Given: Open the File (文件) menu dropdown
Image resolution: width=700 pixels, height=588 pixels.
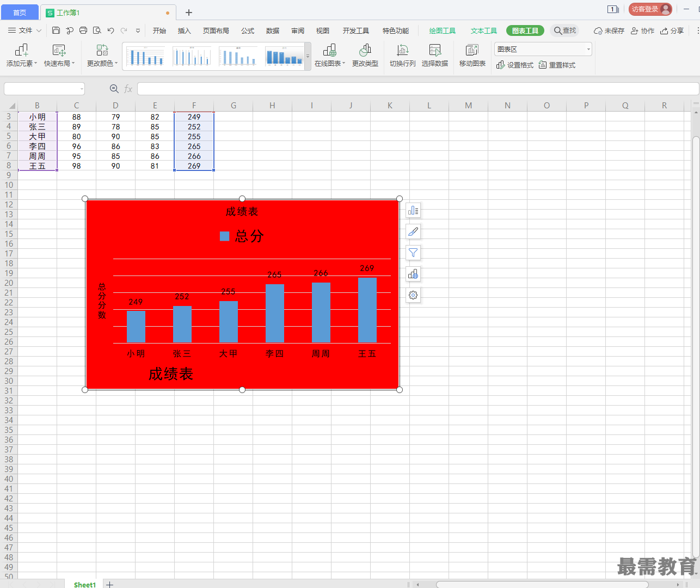Looking at the screenshot, I should pyautogui.click(x=24, y=30).
